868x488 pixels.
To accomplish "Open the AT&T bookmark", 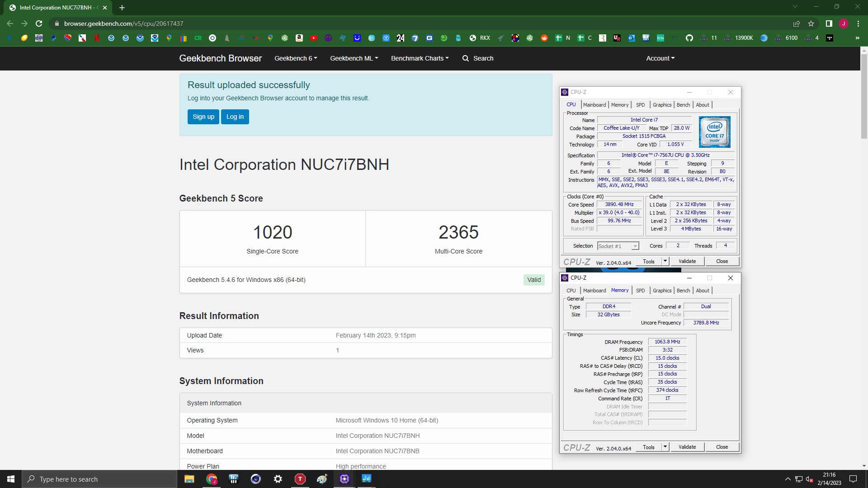I will point(372,38).
